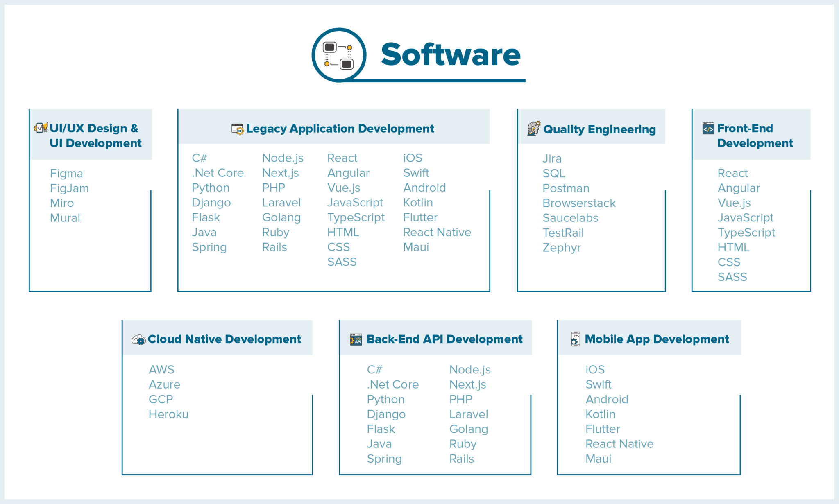
Task: Click the Quality Engineering section icon
Action: [x=534, y=128]
